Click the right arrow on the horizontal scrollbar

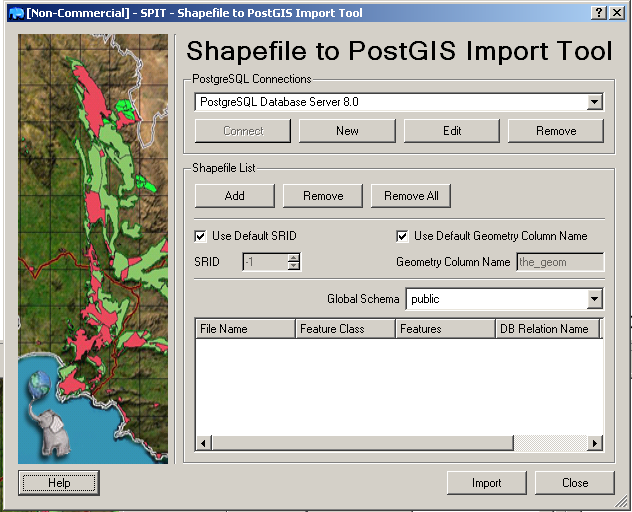click(595, 443)
